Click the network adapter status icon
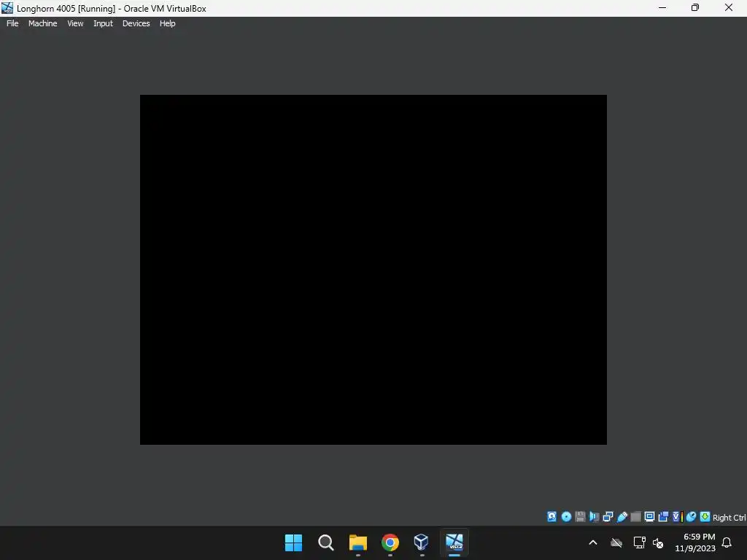The image size is (747, 560). 608,517
